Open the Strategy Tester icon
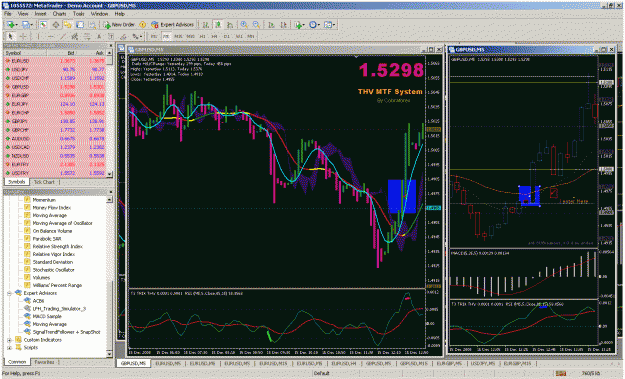Viewport: 625px width, 379px height. [x=92, y=25]
